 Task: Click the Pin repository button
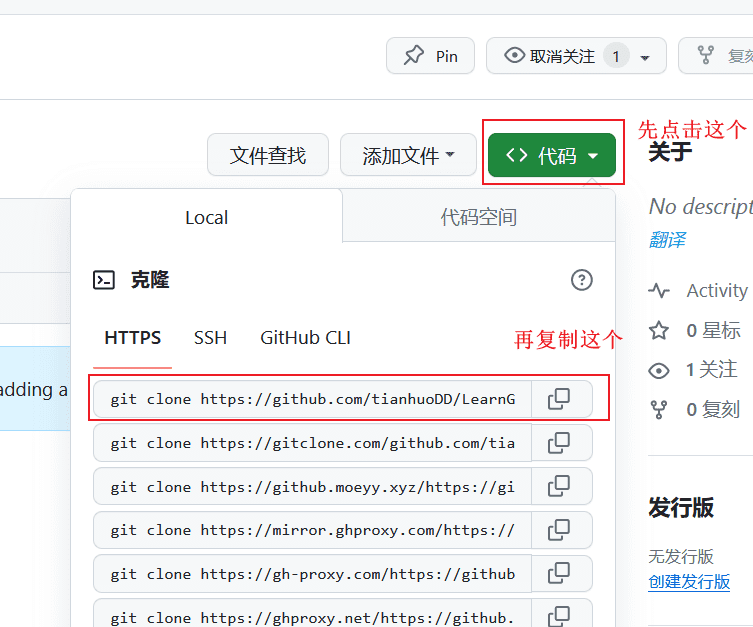[430, 56]
